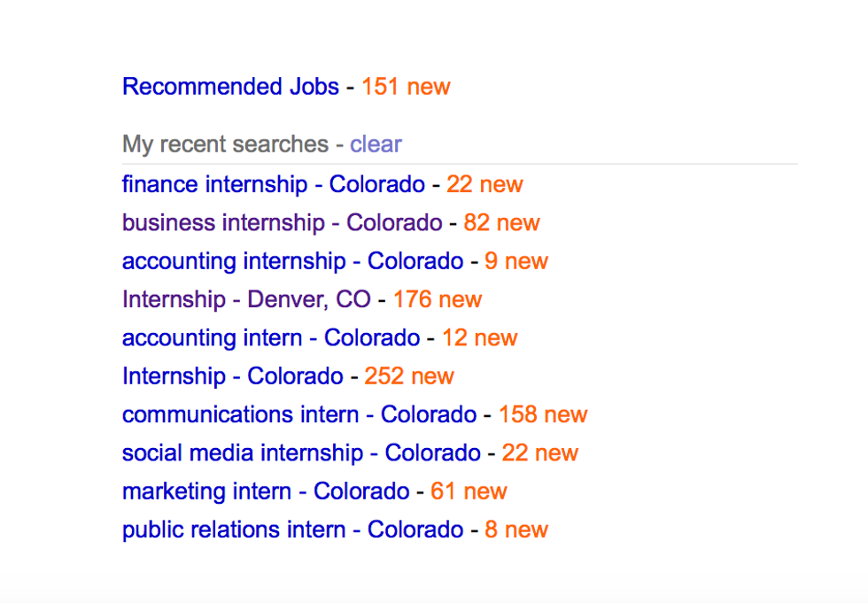Open the Internship - Denver, CO search
The width and height of the screenshot is (868, 603).
tap(246, 299)
